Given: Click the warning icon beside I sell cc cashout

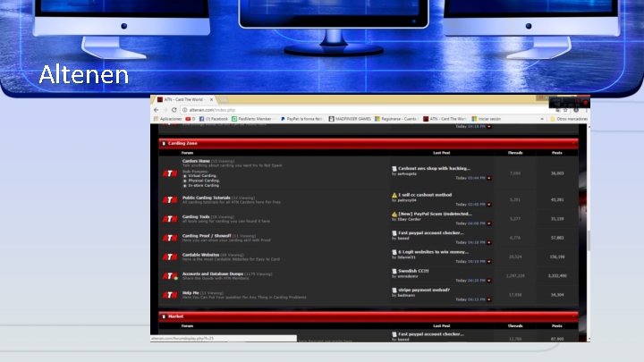Looking at the screenshot, I should click(394, 196).
